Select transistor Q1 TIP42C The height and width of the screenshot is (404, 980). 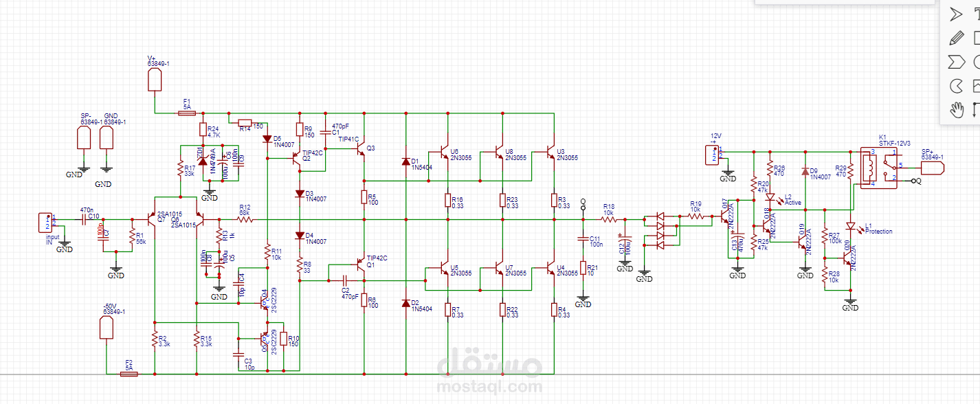point(359,263)
